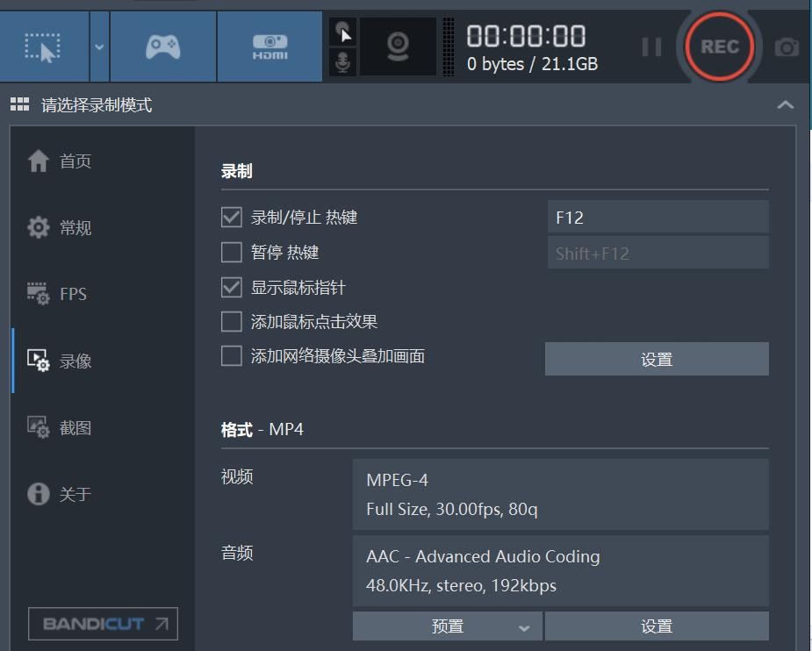This screenshot has width=812, height=651.
Task: Click the F12 hotkey input field
Action: (x=657, y=218)
